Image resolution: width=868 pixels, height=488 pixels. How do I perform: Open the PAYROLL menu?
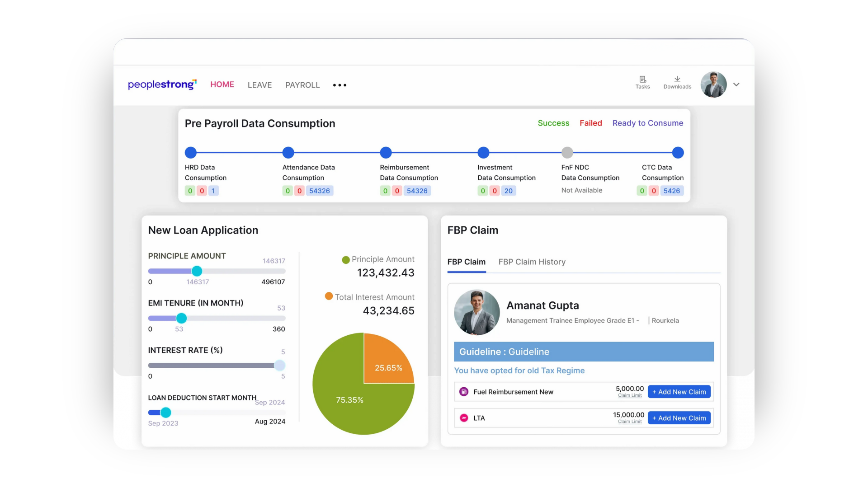[302, 85]
